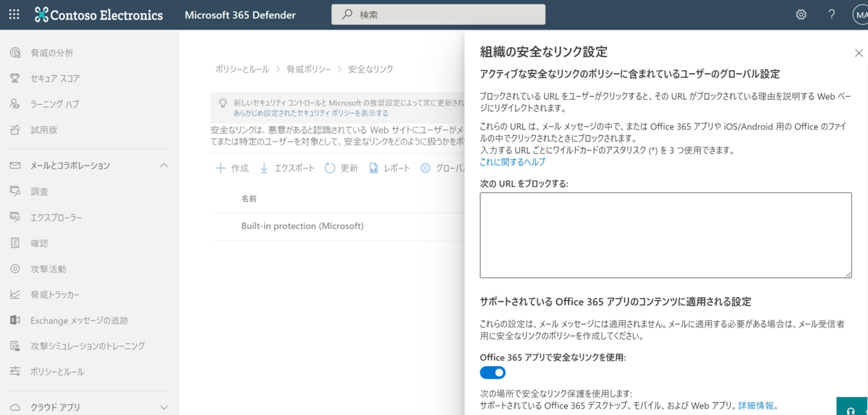Collapse the メールとコラボレーション section chevron

164,166
